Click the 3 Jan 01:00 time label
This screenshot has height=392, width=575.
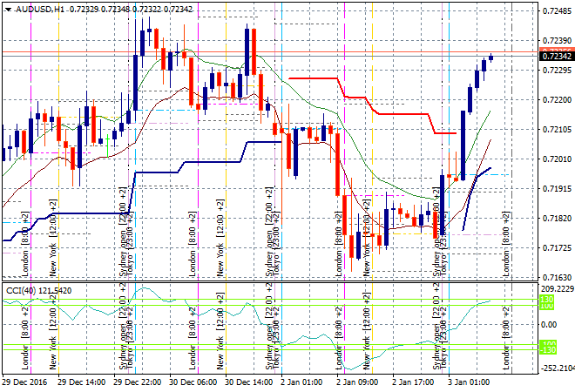(469, 382)
